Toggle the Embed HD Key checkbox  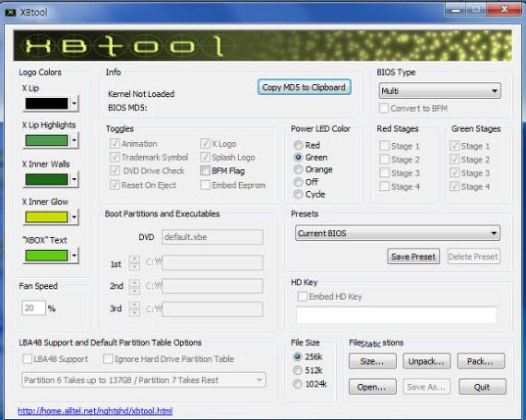[x=303, y=296]
